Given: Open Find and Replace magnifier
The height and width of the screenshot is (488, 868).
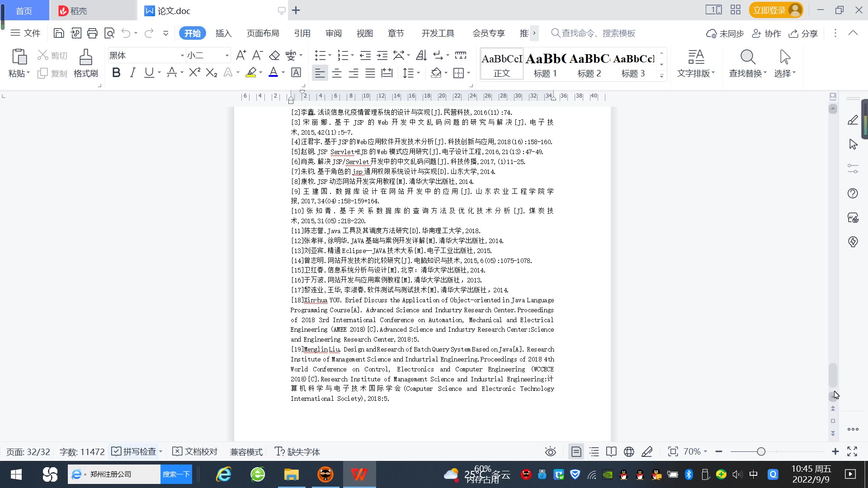Looking at the screenshot, I should coord(748,57).
